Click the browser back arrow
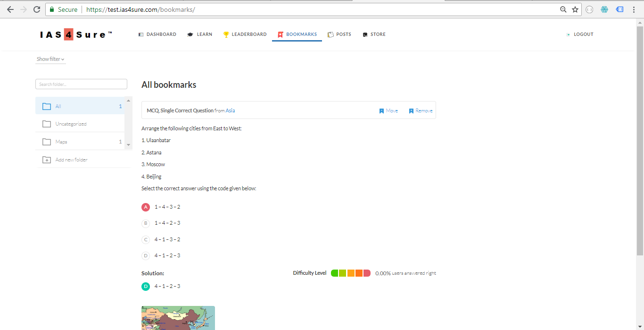The width and height of the screenshot is (644, 330). pos(10,9)
